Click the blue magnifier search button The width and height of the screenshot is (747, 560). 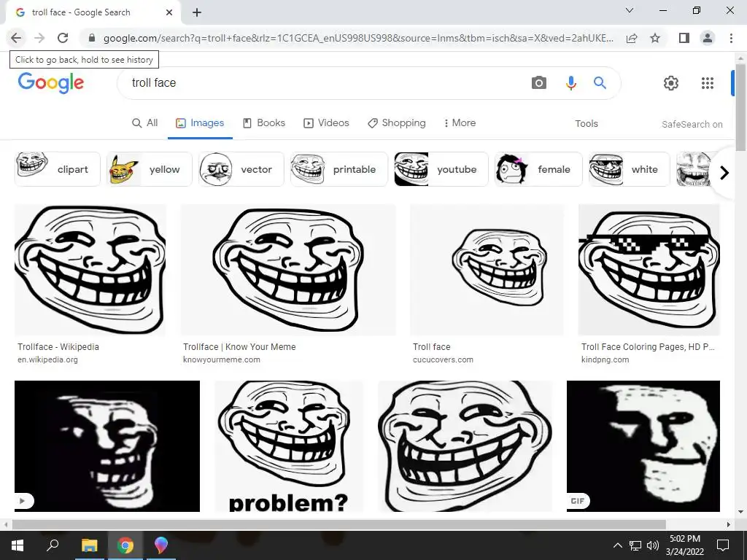600,83
